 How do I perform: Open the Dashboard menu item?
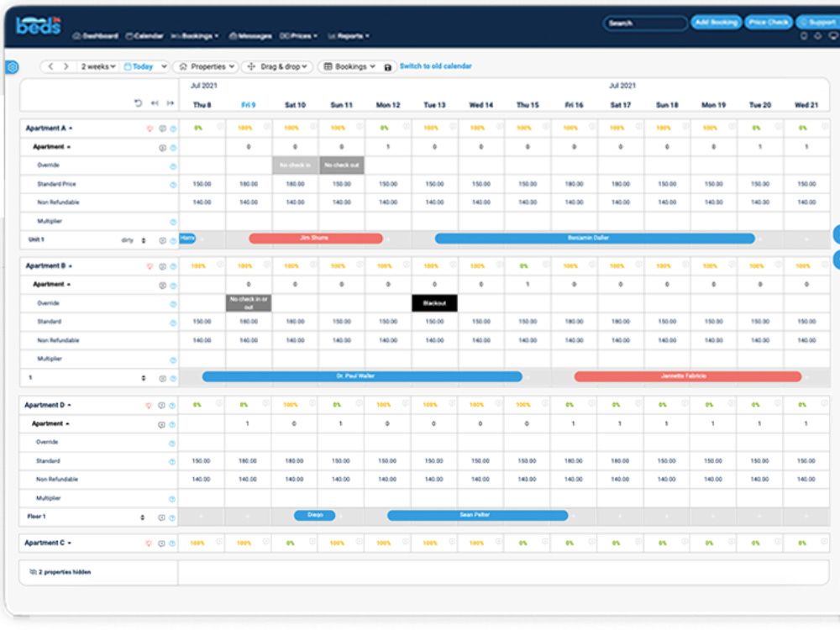coord(95,36)
